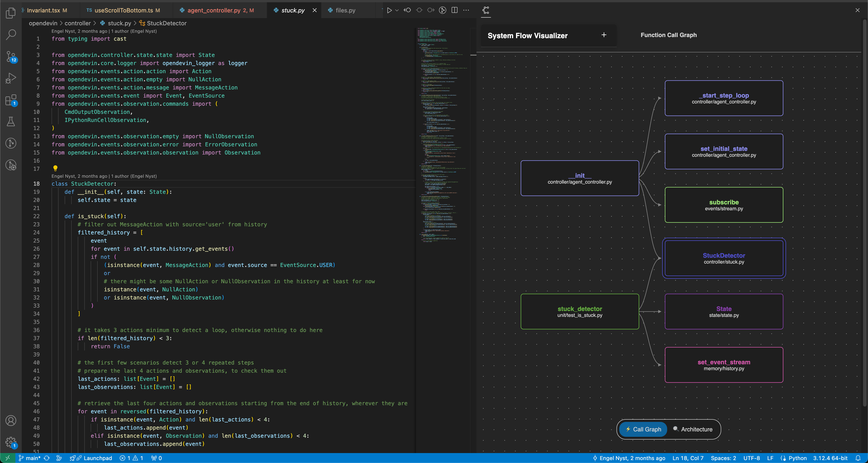Viewport: 868px width, 463px height.
Task: Switch to Architecture mode
Action: click(693, 429)
